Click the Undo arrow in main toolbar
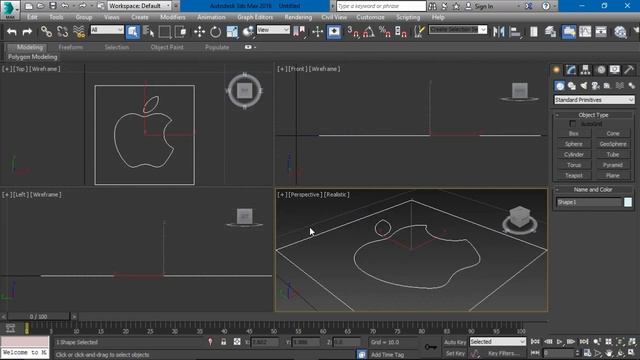The height and width of the screenshot is (360, 640). click(x=12, y=32)
